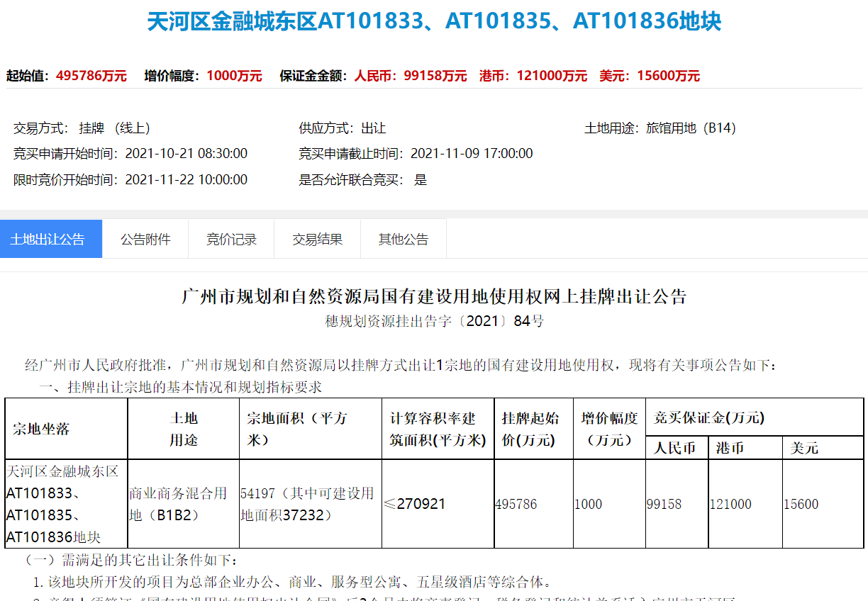Click the 495786 starting price cell
Screen dimensions: 868x601
tap(533, 504)
